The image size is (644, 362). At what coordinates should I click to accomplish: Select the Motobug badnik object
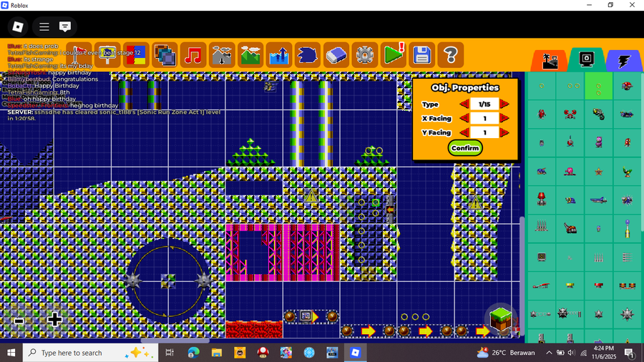pyautogui.click(x=627, y=86)
